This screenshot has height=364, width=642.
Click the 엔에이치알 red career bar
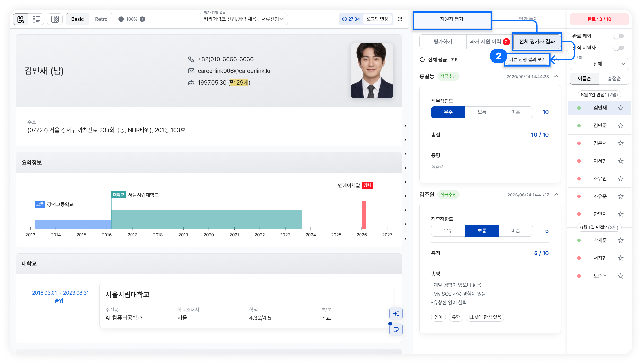tap(364, 214)
